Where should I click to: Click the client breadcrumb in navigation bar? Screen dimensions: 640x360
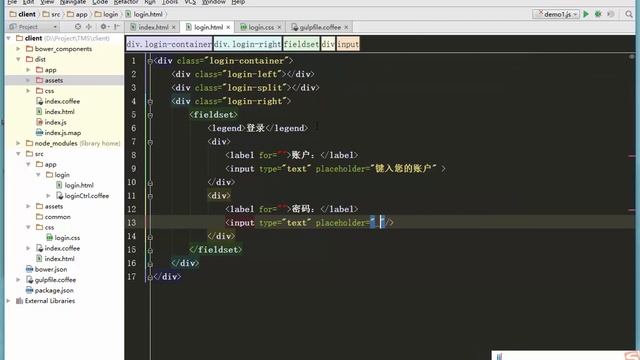coord(23,14)
